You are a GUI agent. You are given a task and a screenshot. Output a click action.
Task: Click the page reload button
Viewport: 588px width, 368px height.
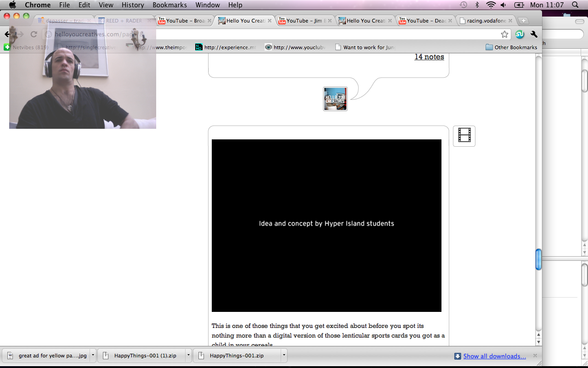point(34,34)
